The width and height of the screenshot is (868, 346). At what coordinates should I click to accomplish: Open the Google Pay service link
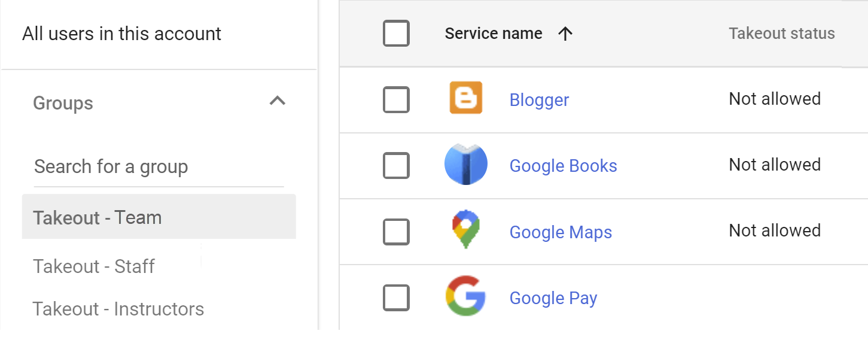[553, 298]
